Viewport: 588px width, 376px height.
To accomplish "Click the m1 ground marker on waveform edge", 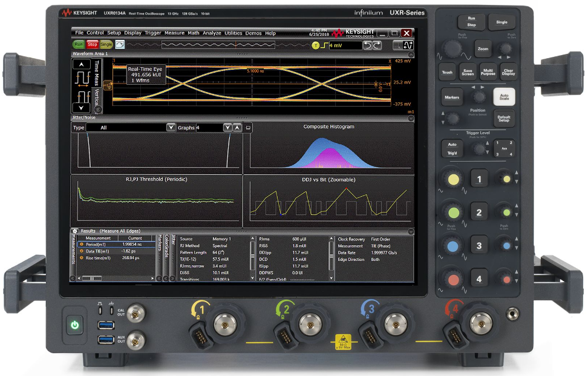I will (108, 85).
